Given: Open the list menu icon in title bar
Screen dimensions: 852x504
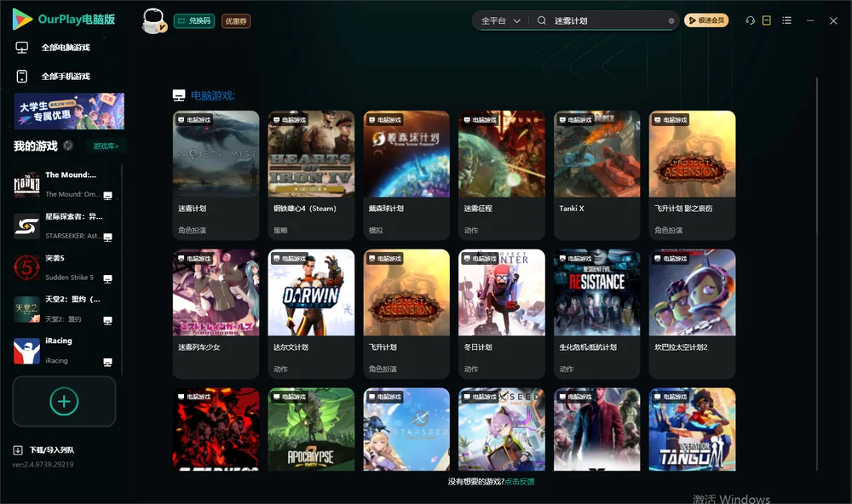Looking at the screenshot, I should [786, 20].
